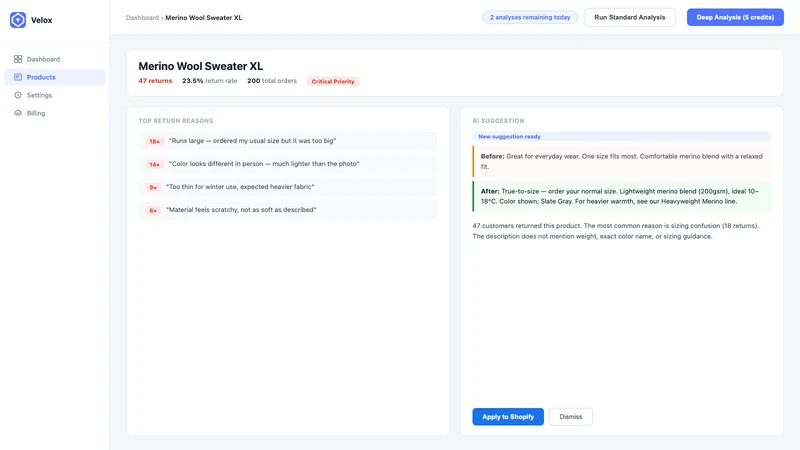Click the 9× count badge
The image size is (800, 450).
point(153,187)
